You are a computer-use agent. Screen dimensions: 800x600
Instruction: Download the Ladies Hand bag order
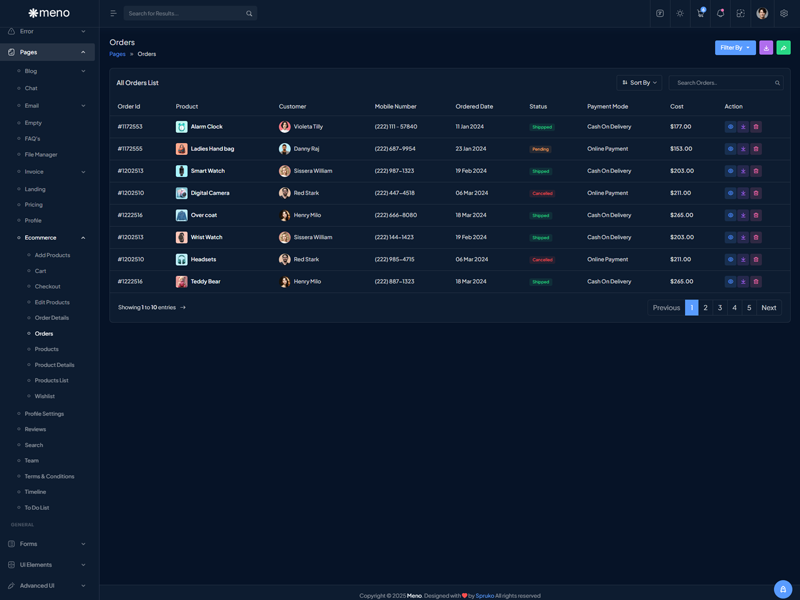743,149
